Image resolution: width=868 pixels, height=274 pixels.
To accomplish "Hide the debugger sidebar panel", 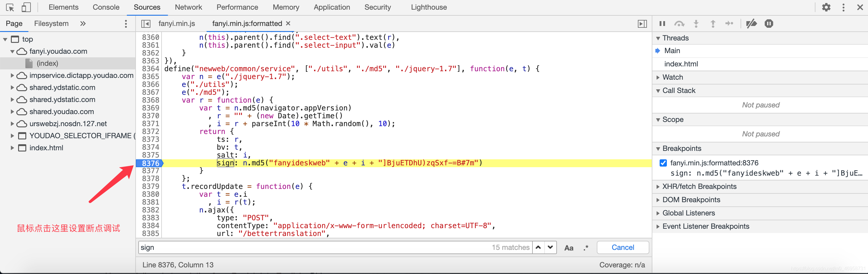I will (x=642, y=24).
